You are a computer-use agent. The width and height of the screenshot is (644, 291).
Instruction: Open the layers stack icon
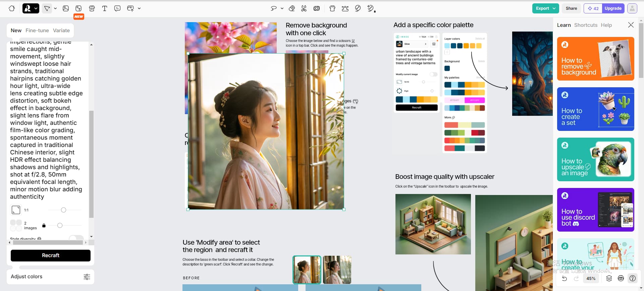609,278
